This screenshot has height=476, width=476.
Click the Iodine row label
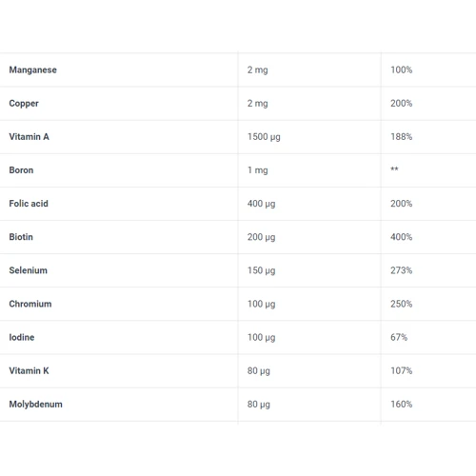[x=22, y=337]
